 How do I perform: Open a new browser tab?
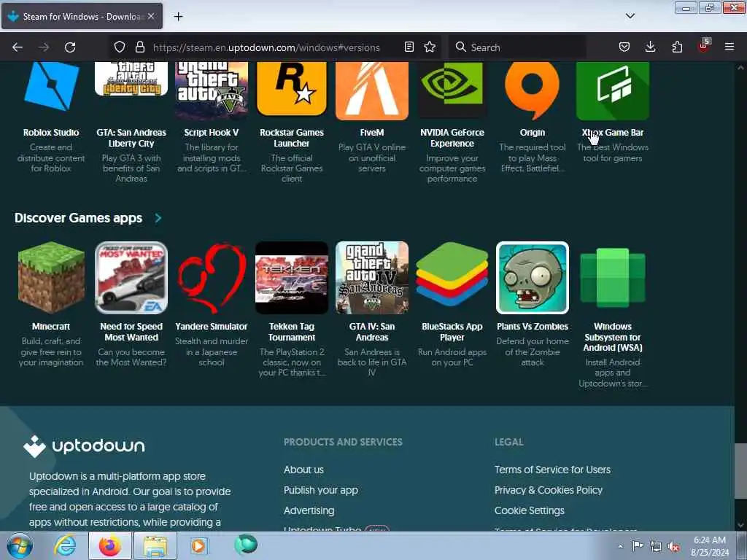(x=178, y=17)
